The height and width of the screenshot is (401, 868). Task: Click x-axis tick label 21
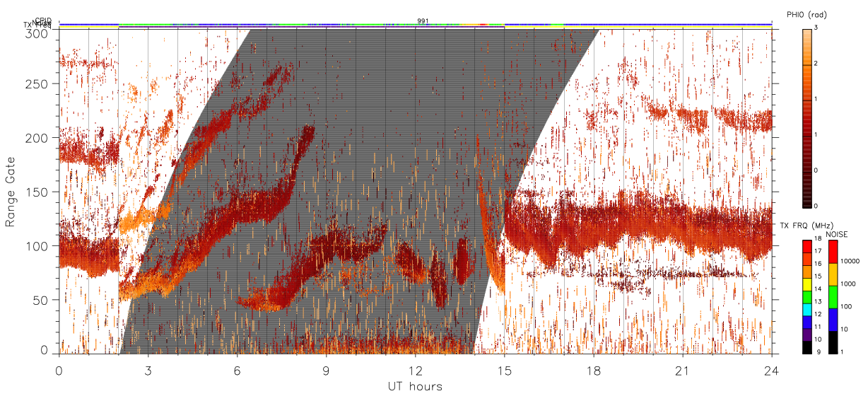click(683, 370)
